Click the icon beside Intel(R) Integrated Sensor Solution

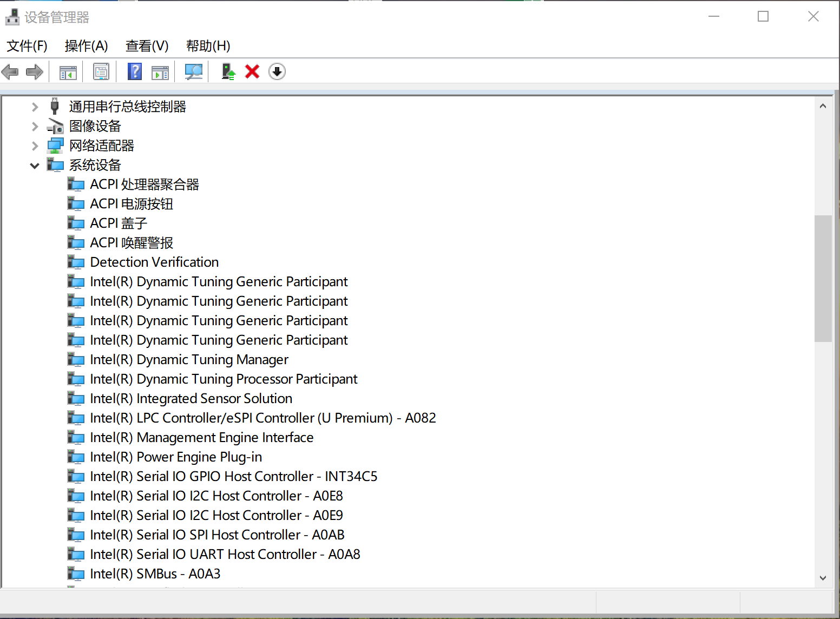[x=76, y=399]
